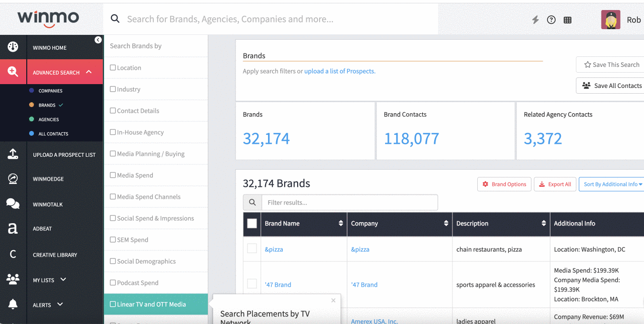644x324 pixels.
Task: Sort by Description column arrows
Action: (544, 223)
